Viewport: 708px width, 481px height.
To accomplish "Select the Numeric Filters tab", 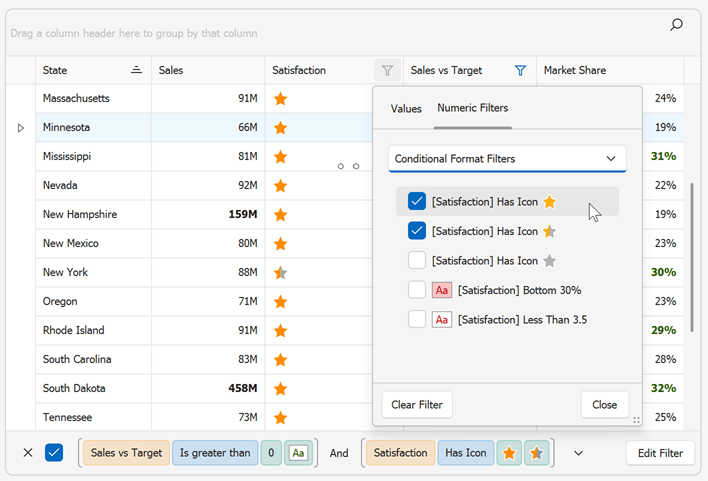I will 472,108.
